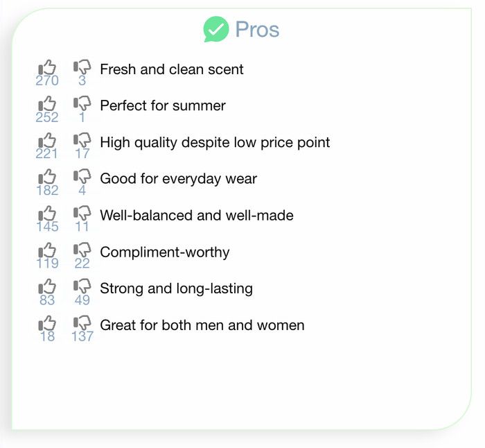Like 'Strong and long-lasting'
The height and width of the screenshot is (448, 485).
click(x=47, y=286)
